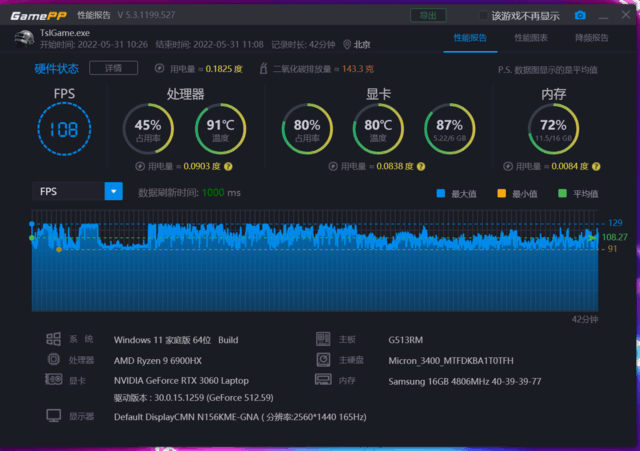Click the graphics card 80°C temperature gauge
This screenshot has width=640, height=451.
[378, 129]
